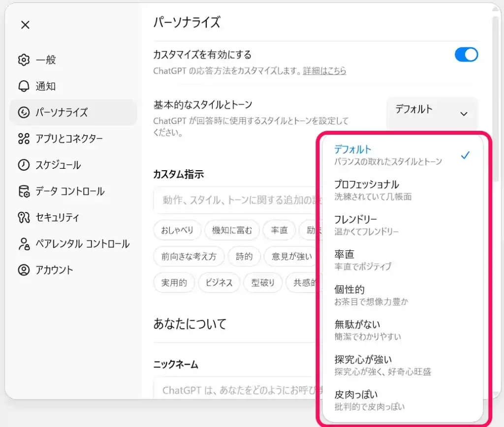Click the General (一般) gear icon
The image size is (504, 427).
[24, 60]
